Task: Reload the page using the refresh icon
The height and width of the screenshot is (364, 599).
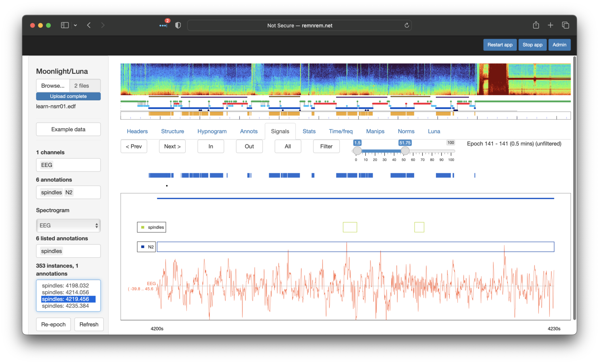Action: tap(407, 25)
